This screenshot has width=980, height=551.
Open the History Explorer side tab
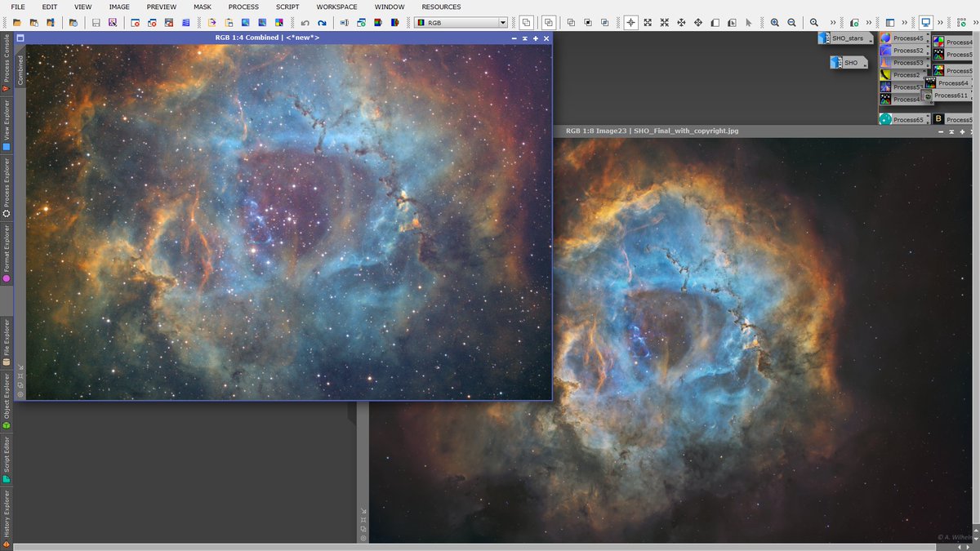[7, 519]
